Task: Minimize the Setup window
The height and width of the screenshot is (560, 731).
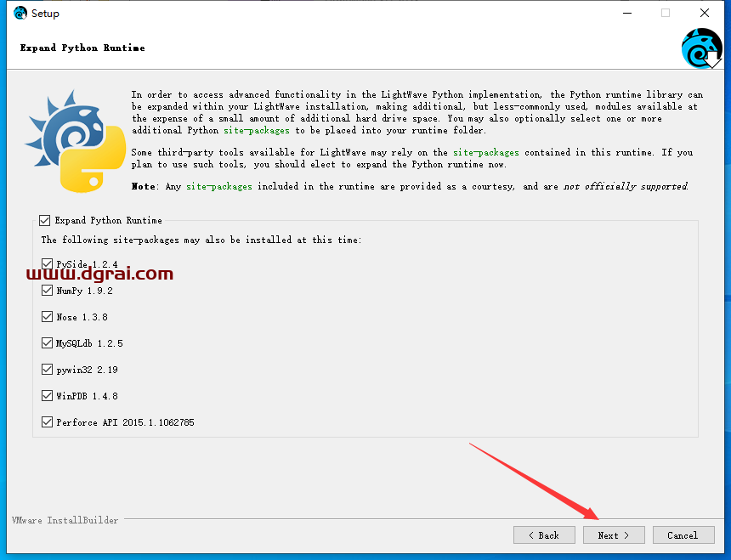Action: [626, 13]
